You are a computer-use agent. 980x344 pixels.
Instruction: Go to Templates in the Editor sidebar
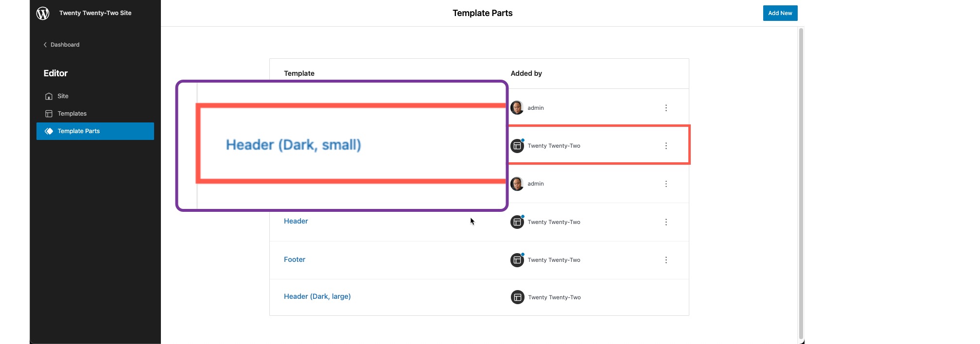(x=72, y=114)
